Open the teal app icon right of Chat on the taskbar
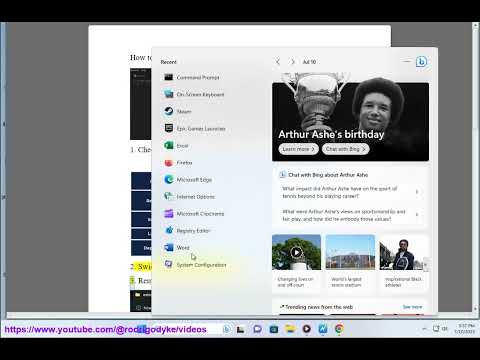Image resolution: width=480 pixels, height=360 pixels. point(274,329)
